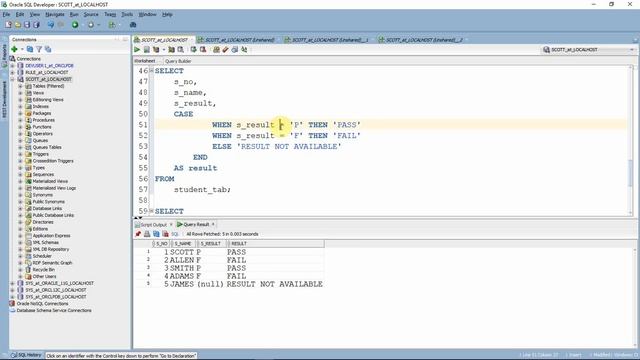Click the Print icon in Query Result toolbar

point(147,234)
